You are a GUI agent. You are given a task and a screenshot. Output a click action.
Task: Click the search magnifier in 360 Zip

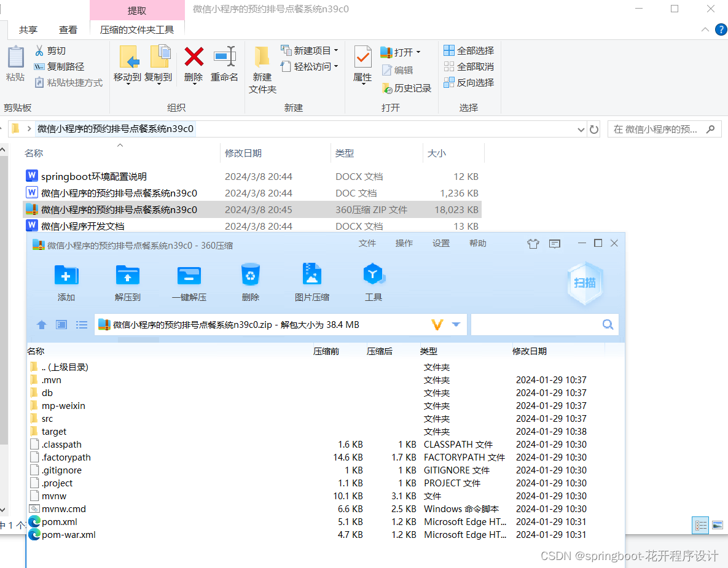[608, 324]
